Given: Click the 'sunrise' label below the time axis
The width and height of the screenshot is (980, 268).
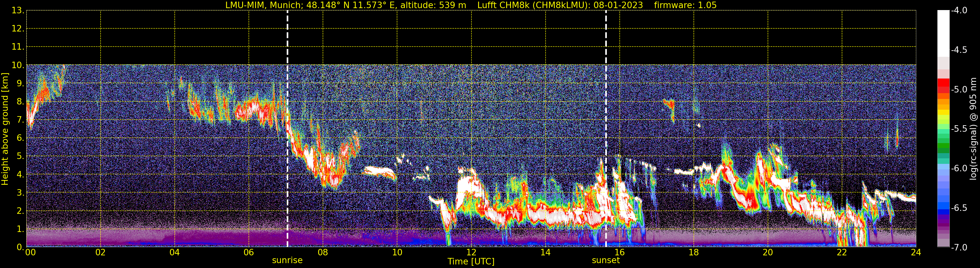Looking at the screenshot, I should coord(287,261).
